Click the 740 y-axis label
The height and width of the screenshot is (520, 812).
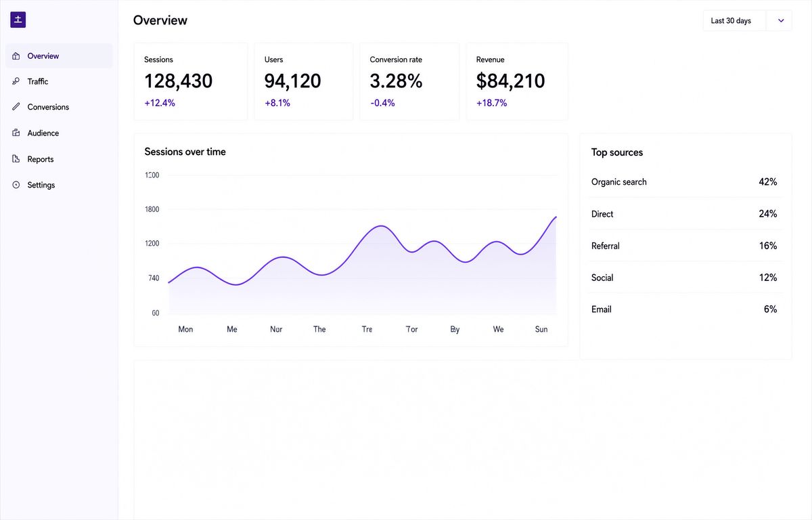[x=153, y=278]
